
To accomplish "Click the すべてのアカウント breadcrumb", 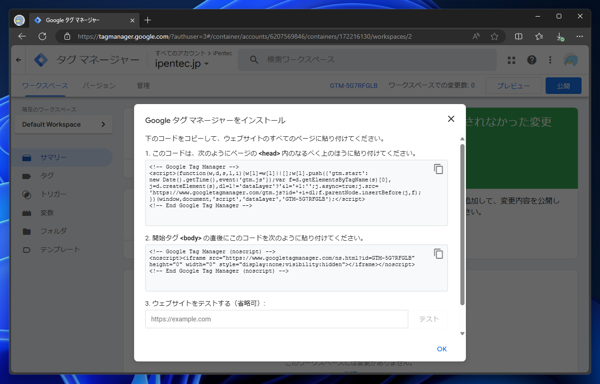I will point(180,53).
